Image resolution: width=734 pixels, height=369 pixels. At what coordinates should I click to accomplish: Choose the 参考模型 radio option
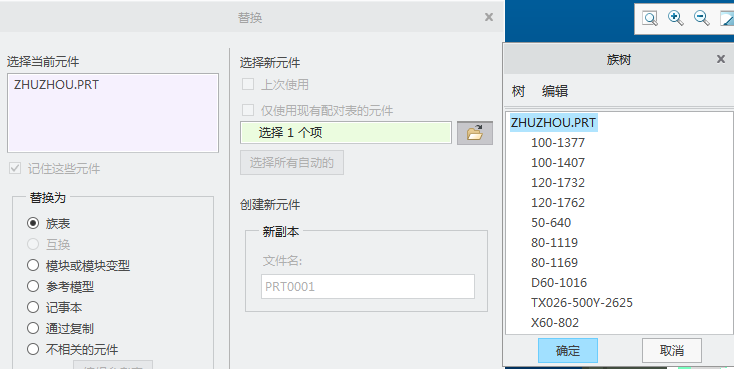point(33,286)
